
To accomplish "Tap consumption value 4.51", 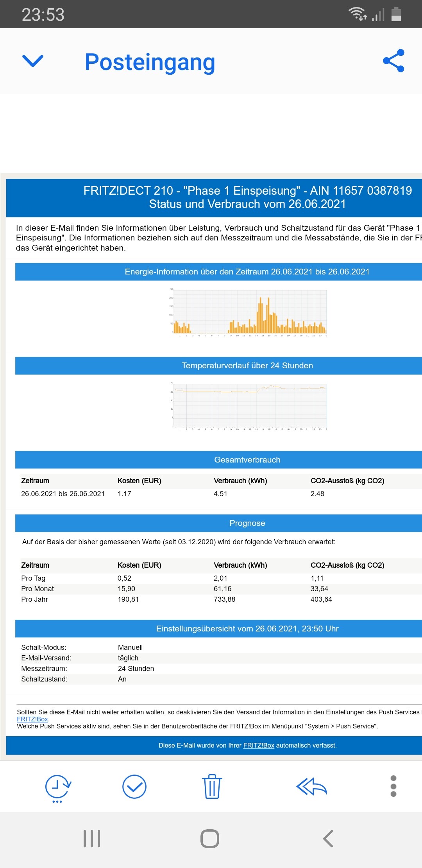I will [x=220, y=494].
